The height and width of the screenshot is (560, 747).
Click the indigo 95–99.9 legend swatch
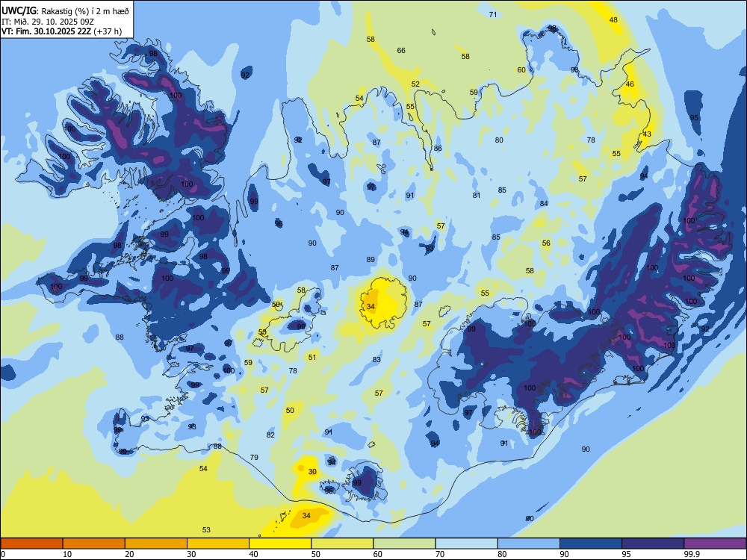point(653,544)
